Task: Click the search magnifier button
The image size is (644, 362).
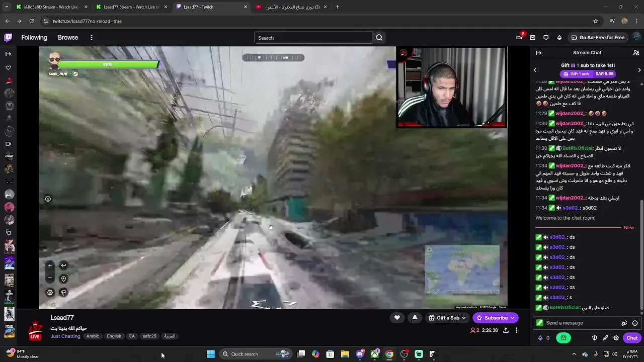Action: click(379, 38)
